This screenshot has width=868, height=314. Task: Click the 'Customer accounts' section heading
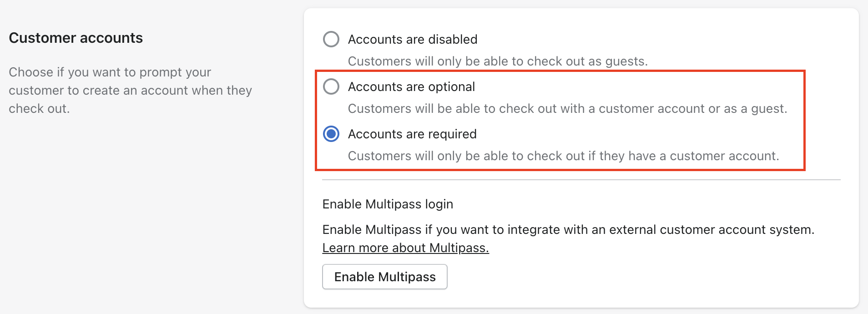coord(76,38)
